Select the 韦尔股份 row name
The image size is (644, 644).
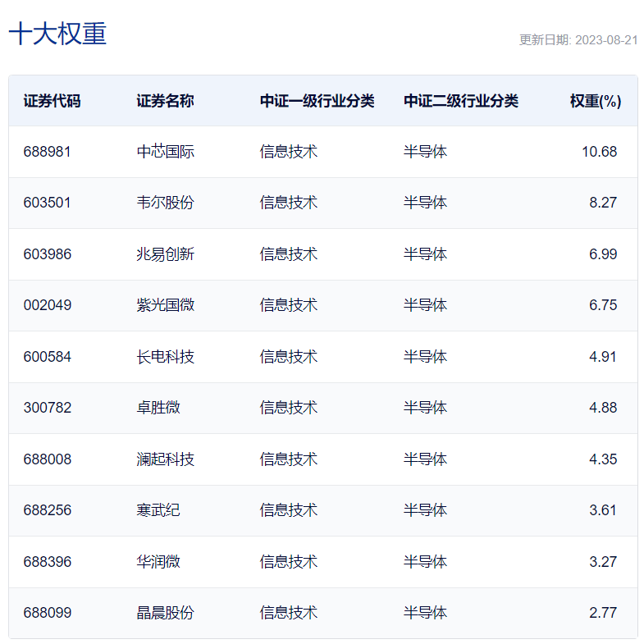[165, 203]
